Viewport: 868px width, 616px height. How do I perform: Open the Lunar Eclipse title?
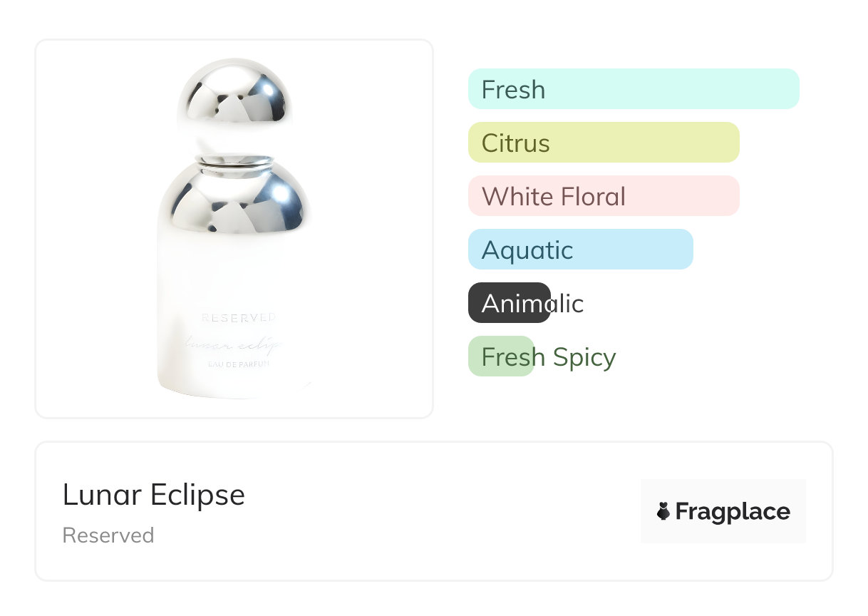pos(154,495)
